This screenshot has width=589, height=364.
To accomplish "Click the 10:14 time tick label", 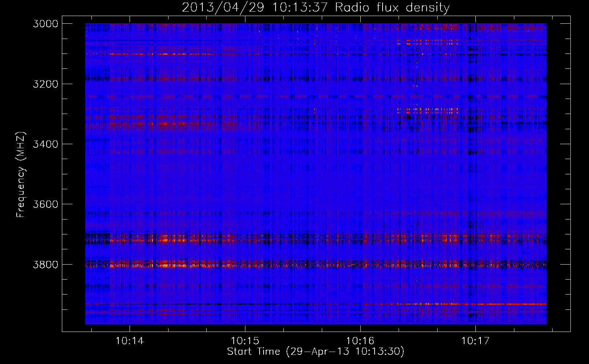I will tap(130, 341).
